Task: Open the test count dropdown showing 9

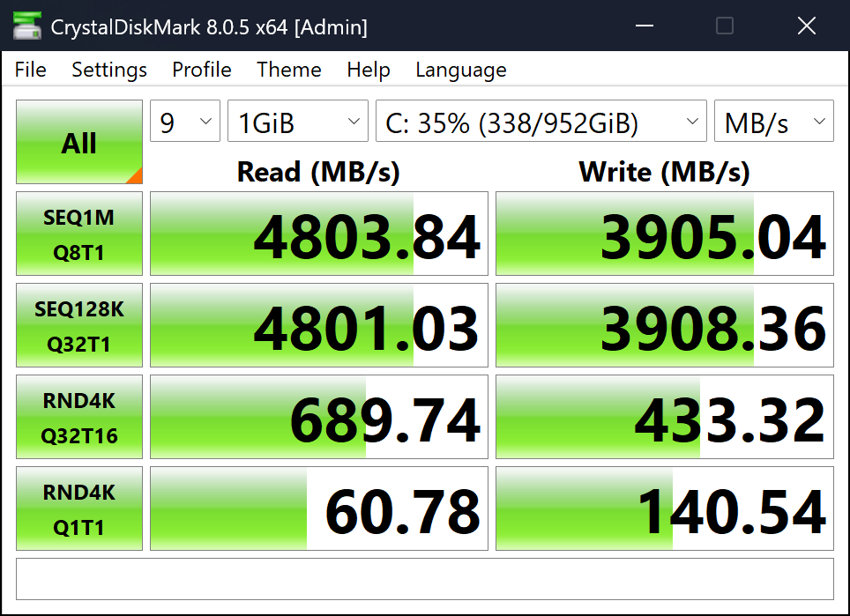Action: click(x=185, y=121)
